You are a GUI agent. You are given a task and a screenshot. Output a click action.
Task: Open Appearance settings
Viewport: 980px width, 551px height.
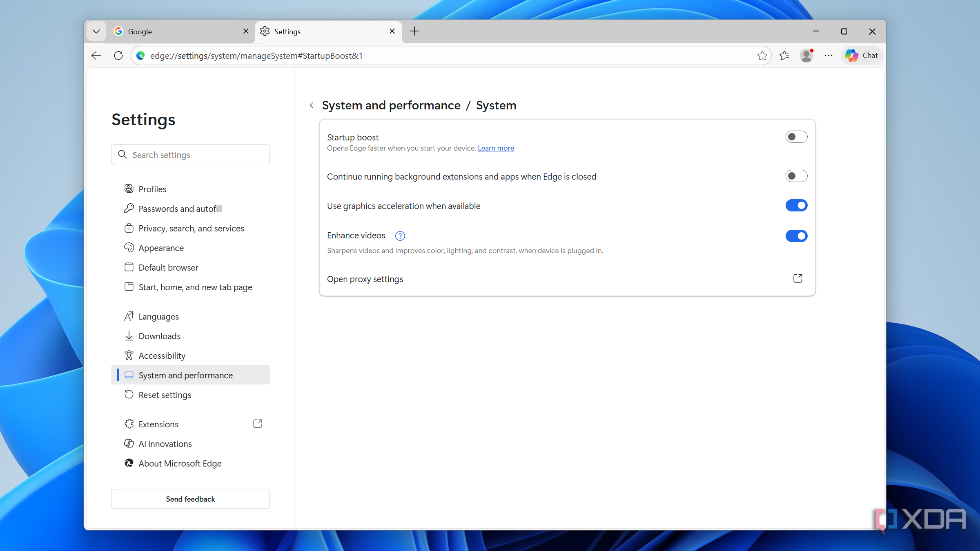(x=190, y=248)
